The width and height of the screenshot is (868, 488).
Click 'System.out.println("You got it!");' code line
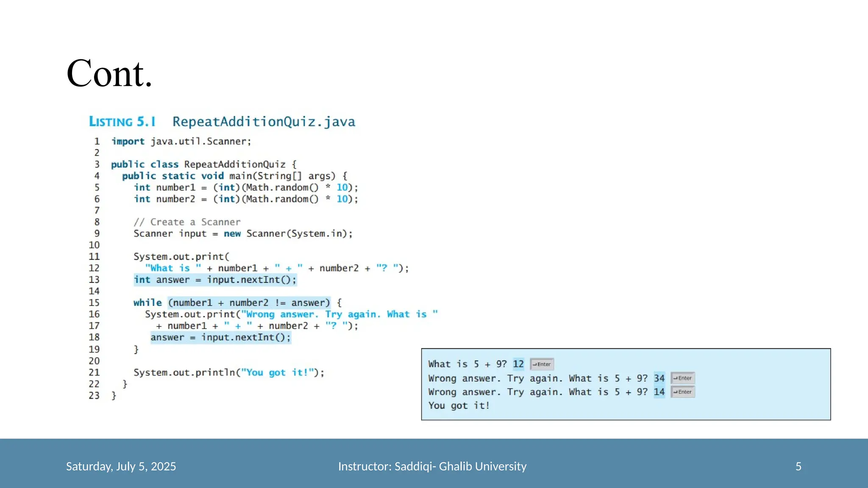click(x=229, y=373)
